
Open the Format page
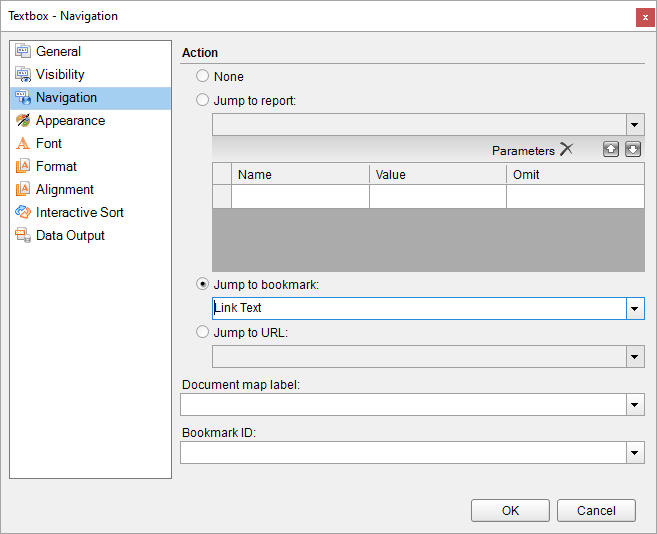(x=91, y=166)
